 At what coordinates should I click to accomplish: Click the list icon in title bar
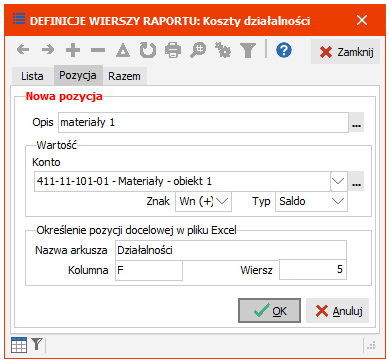point(19,19)
